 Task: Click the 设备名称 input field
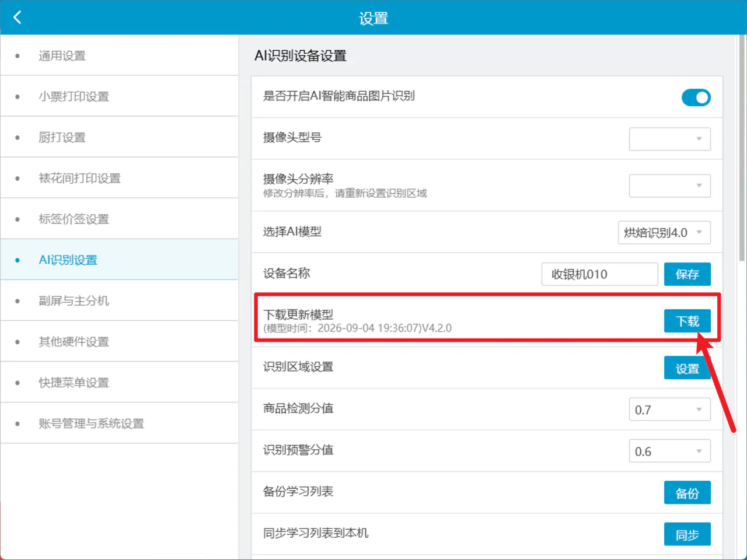599,274
